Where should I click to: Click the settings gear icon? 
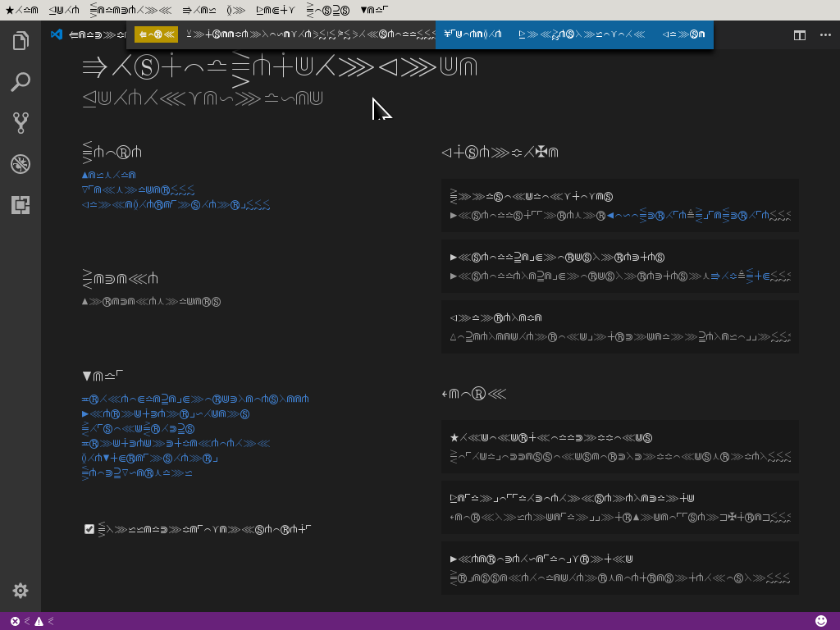pyautogui.click(x=21, y=590)
